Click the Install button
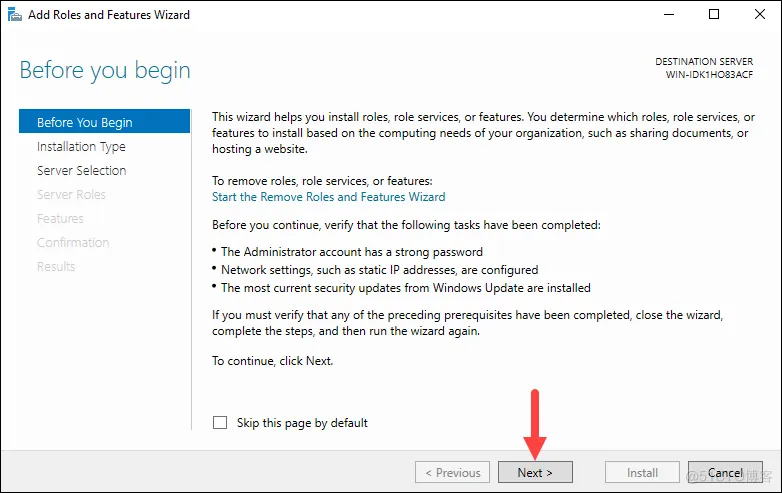Image resolution: width=782 pixels, height=493 pixels. click(x=642, y=473)
